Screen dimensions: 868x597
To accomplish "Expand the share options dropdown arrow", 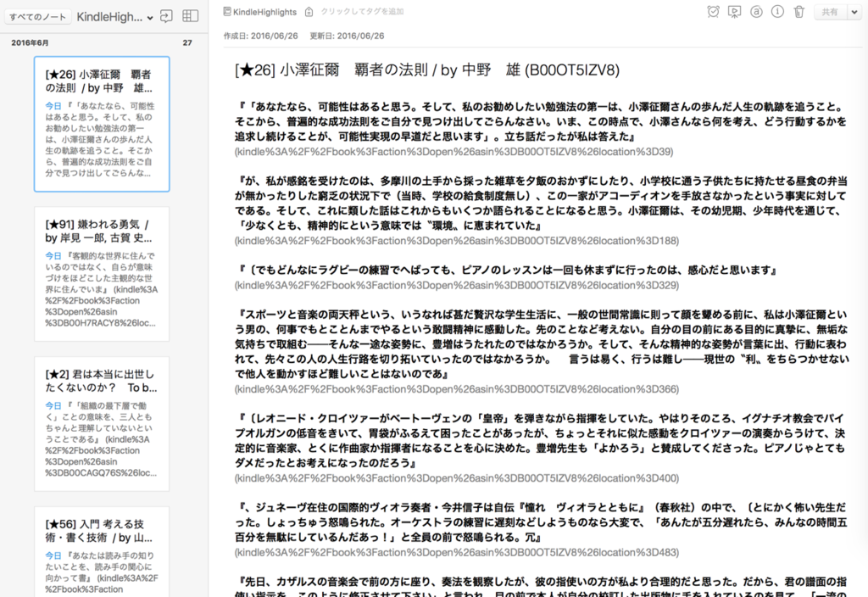I will click(854, 12).
